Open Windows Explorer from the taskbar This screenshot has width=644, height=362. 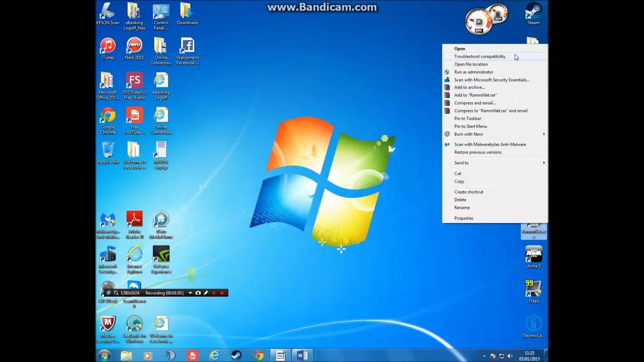pyautogui.click(x=126, y=356)
